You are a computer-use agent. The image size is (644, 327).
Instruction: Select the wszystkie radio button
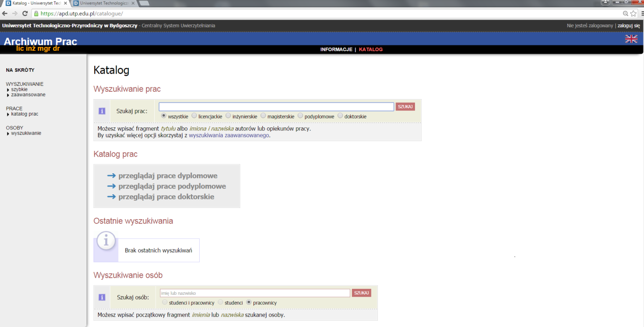[x=164, y=116]
